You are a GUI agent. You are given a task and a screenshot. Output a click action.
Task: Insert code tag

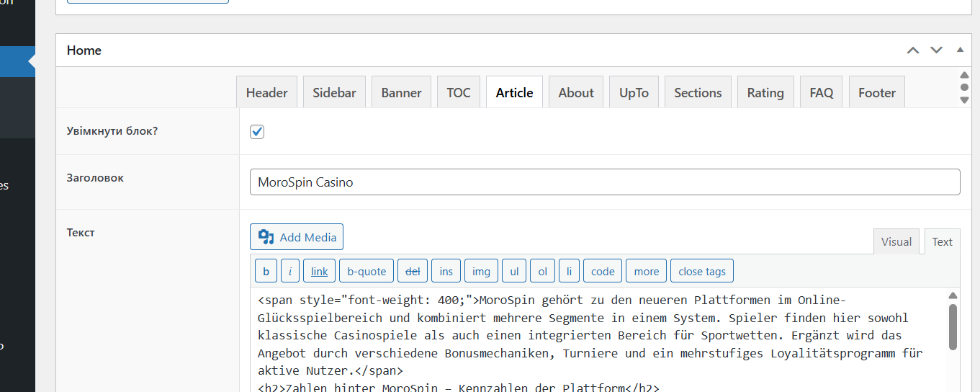coord(603,271)
